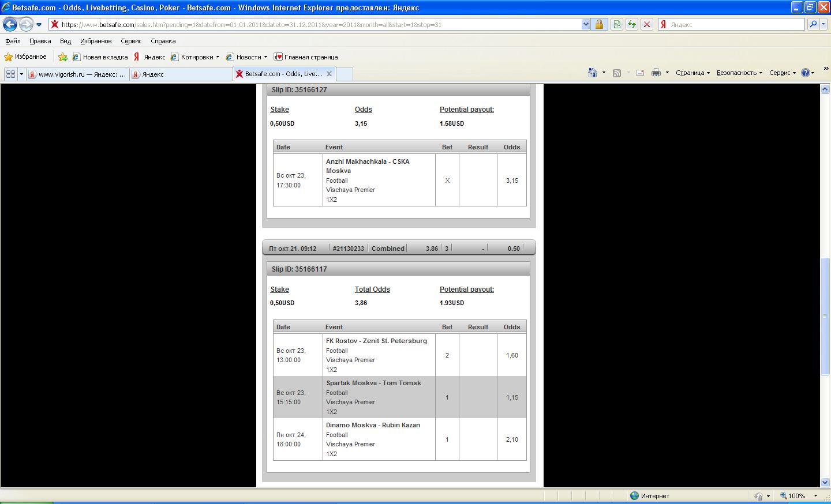Open the Сервис menu in menu bar
This screenshot has width=831, height=504.
click(x=132, y=41)
